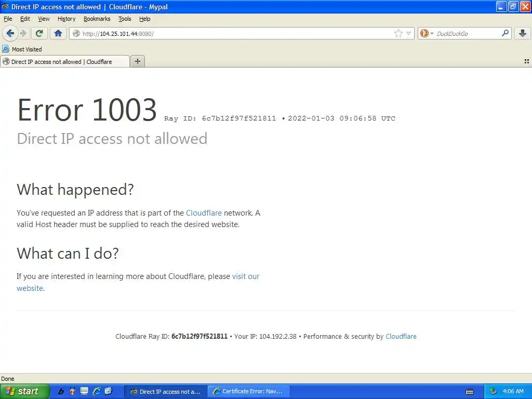Launch the first quick launch 'b' icon
The width and height of the screenshot is (532, 399).
click(61, 391)
